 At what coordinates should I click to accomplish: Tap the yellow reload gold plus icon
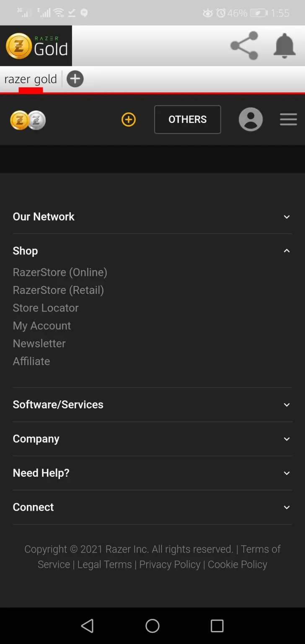click(x=129, y=120)
